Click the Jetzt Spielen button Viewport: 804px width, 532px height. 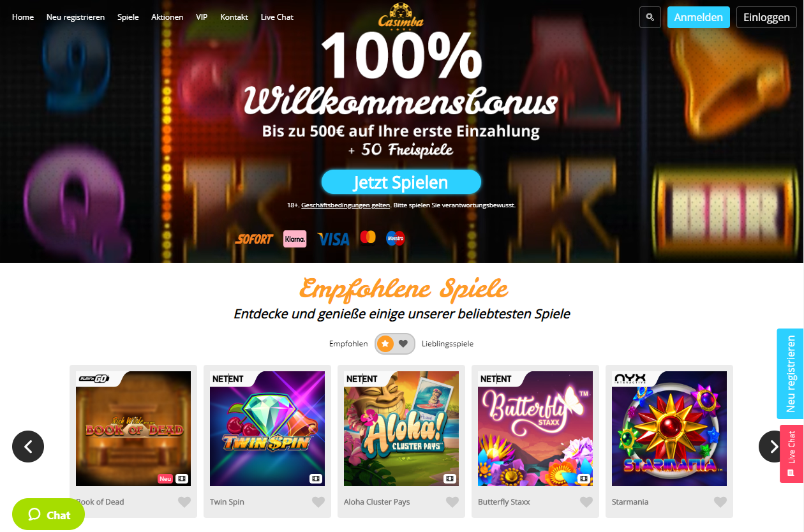pyautogui.click(x=401, y=182)
